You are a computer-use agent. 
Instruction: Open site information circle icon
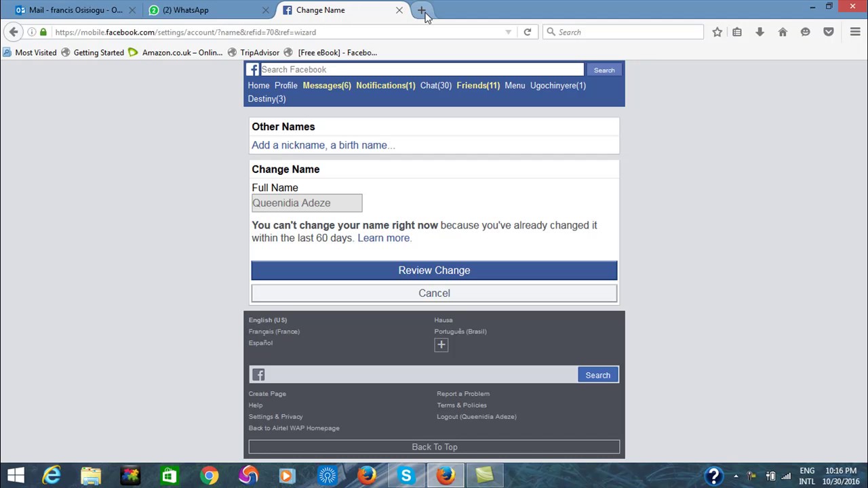pyautogui.click(x=31, y=32)
